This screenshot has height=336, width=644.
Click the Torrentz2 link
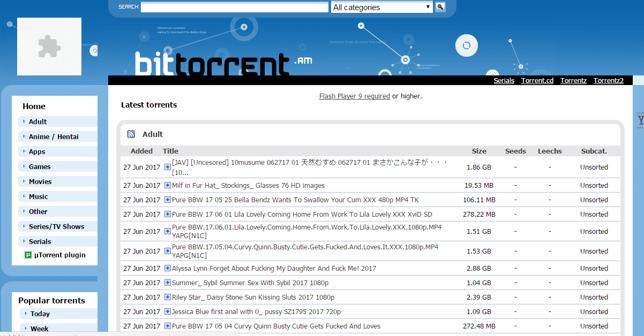609,81
